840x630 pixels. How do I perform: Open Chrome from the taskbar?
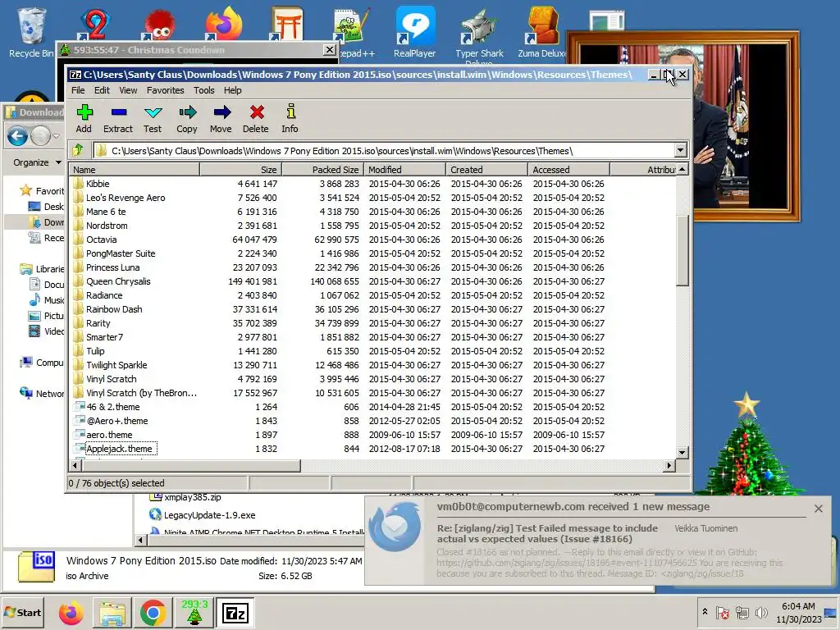click(x=153, y=613)
